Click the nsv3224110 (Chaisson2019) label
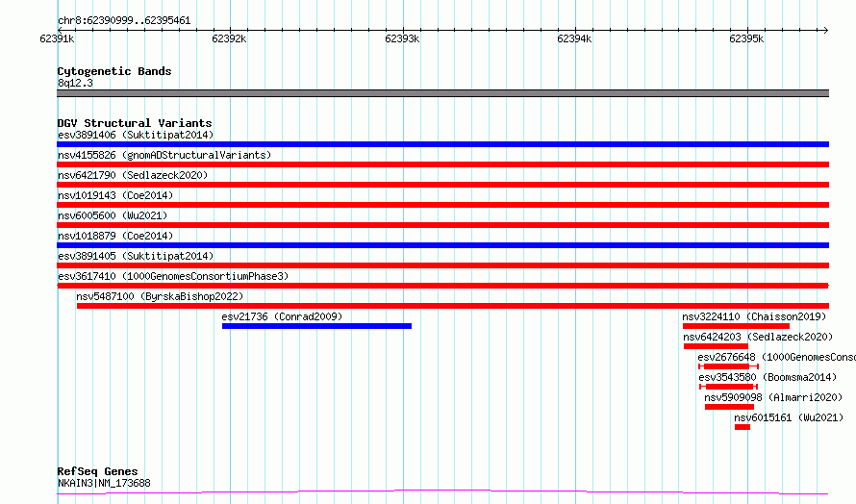 pyautogui.click(x=754, y=316)
